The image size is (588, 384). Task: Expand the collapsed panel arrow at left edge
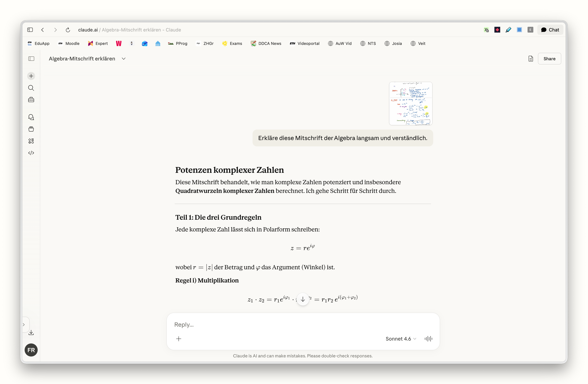tap(24, 324)
